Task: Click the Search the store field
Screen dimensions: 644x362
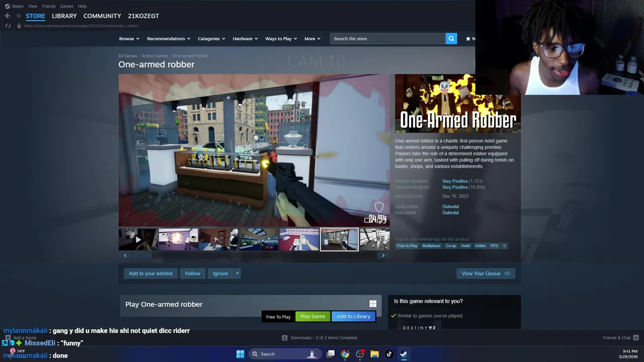Action: click(x=388, y=39)
